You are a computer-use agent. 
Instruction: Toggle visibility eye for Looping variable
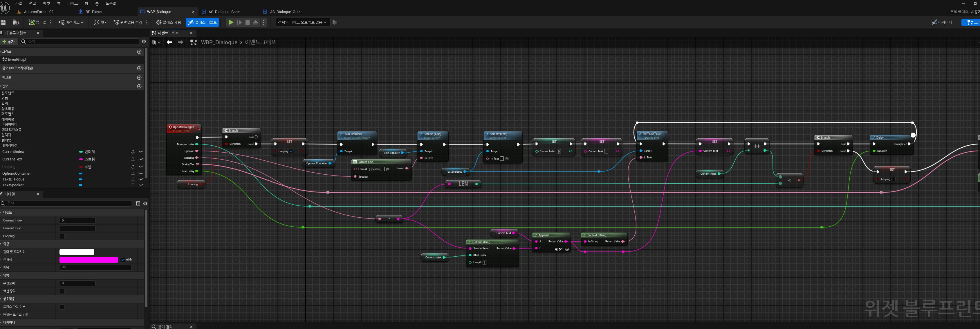point(141,167)
